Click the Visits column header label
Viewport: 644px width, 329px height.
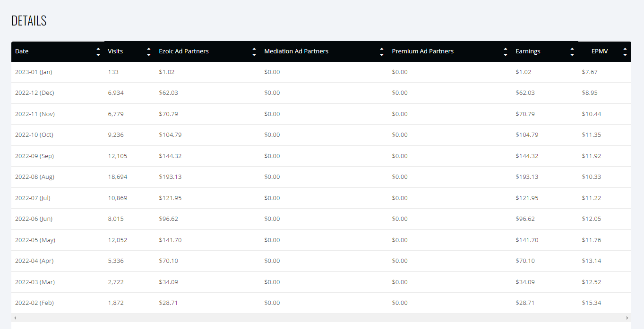pos(115,51)
